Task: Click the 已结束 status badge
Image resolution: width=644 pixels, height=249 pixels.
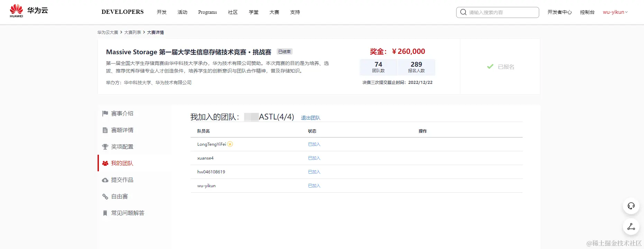Action: tap(285, 51)
